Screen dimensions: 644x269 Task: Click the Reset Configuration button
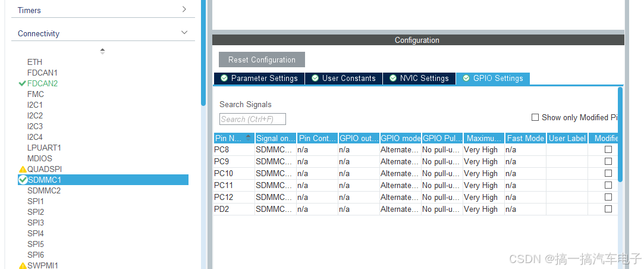262,60
